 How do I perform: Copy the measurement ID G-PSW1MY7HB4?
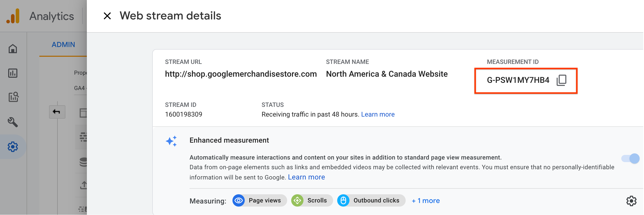coord(561,80)
